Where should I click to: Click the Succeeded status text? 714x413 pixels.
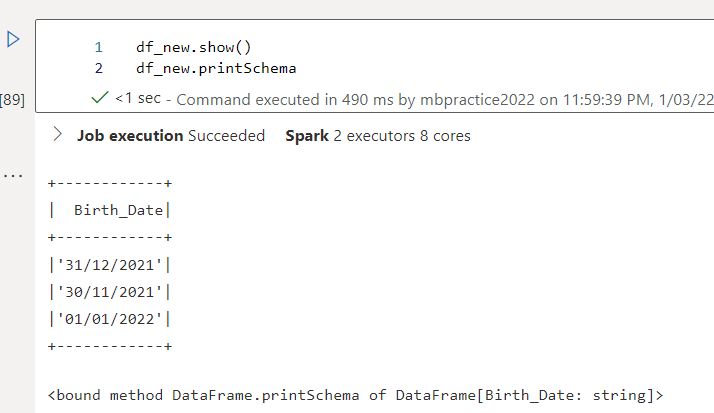[227, 135]
